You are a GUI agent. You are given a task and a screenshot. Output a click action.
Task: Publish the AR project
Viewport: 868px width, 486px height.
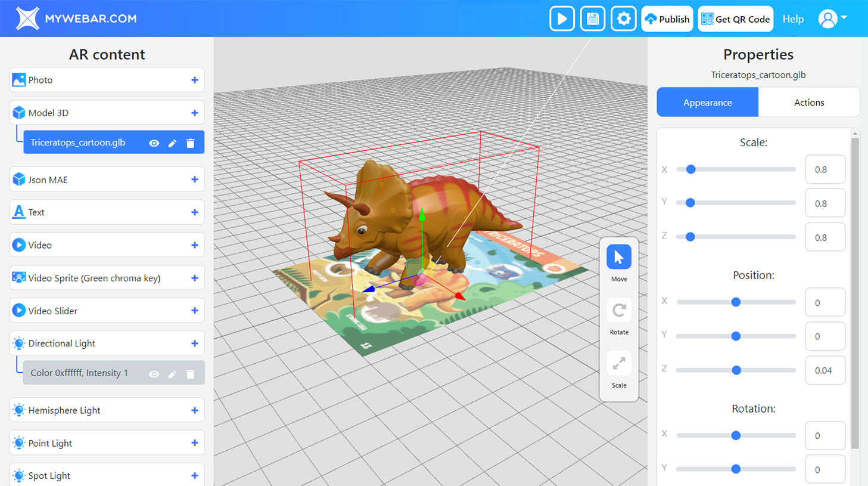pos(667,18)
